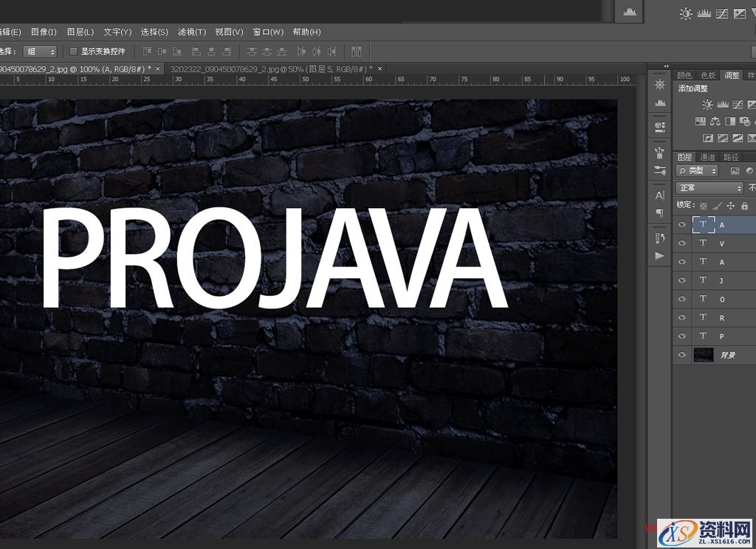Toggle visibility of the V text layer
The height and width of the screenshot is (549, 756).
[x=682, y=243]
